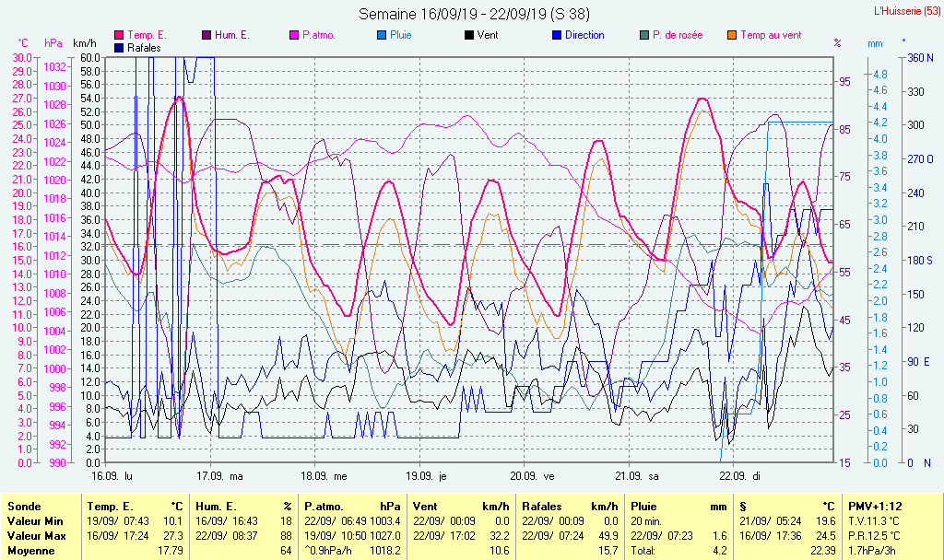This screenshot has height=560, width=944.
Task: Click the gust max value 49.9
Action: click(x=608, y=536)
